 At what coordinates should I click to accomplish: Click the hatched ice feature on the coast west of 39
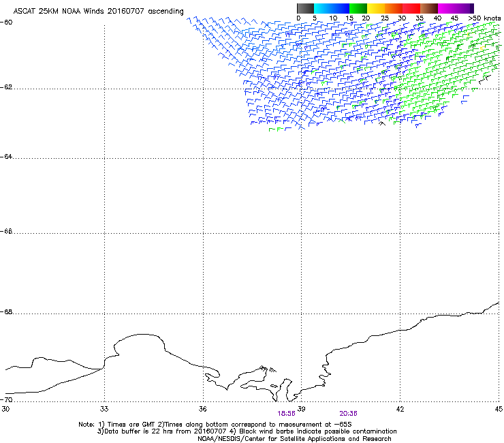coord(268,369)
